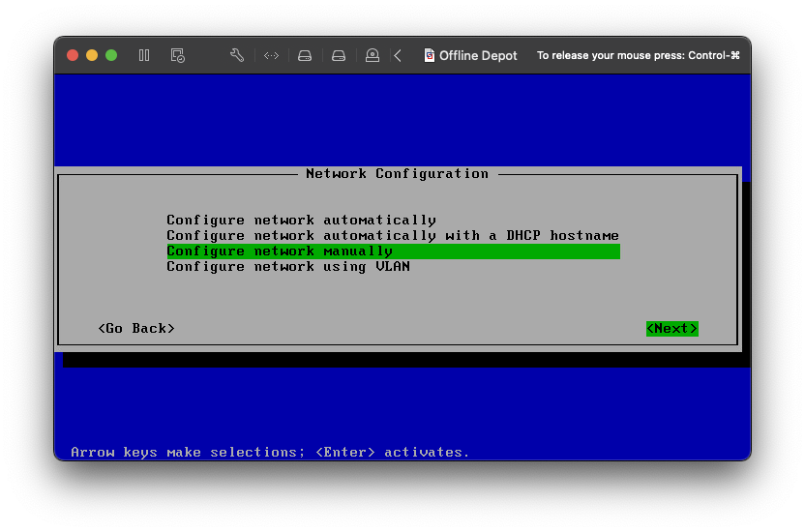Choose Configure network manually

[280, 251]
